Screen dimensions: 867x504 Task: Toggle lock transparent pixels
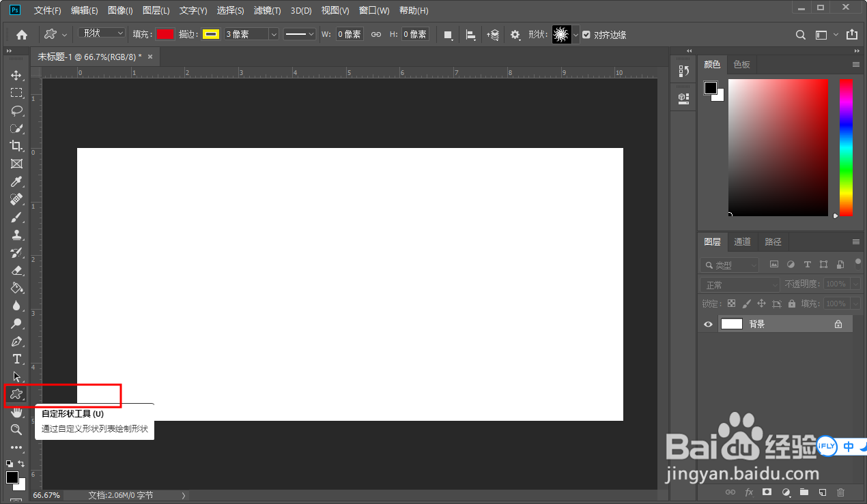732,303
